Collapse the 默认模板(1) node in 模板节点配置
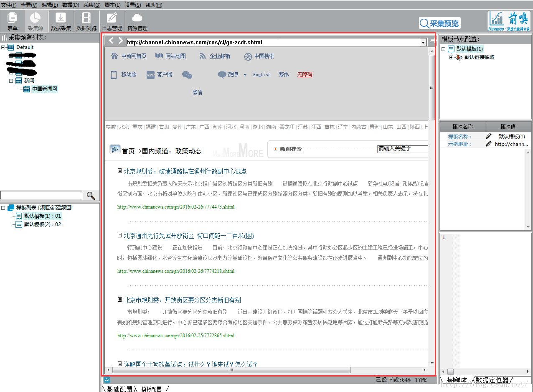Screen dimensions: 533x392 click(x=444, y=49)
